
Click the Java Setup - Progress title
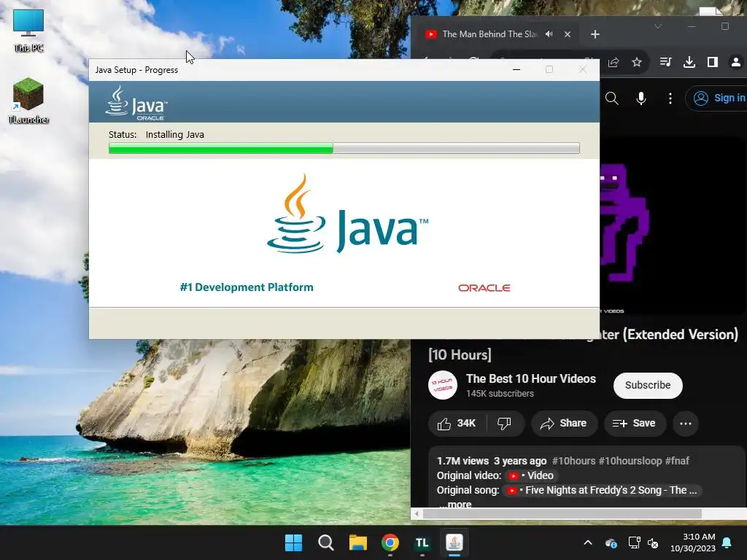coord(136,70)
